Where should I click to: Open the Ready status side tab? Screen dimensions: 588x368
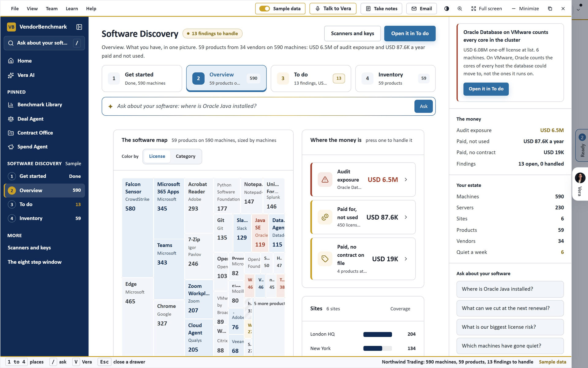(582, 145)
